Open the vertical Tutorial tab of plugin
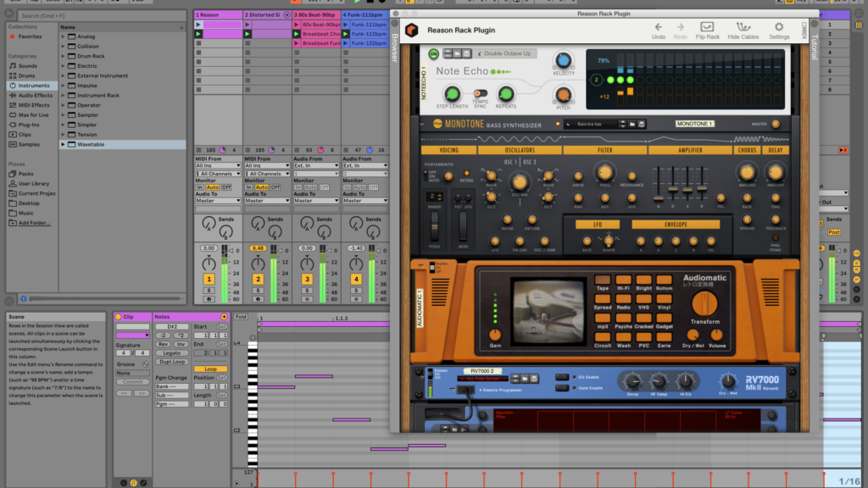 tap(815, 47)
